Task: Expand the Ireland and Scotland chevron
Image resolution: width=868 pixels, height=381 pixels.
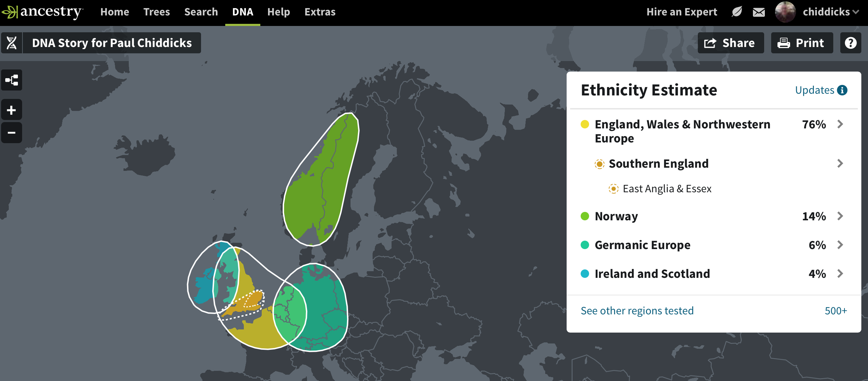Action: [840, 273]
